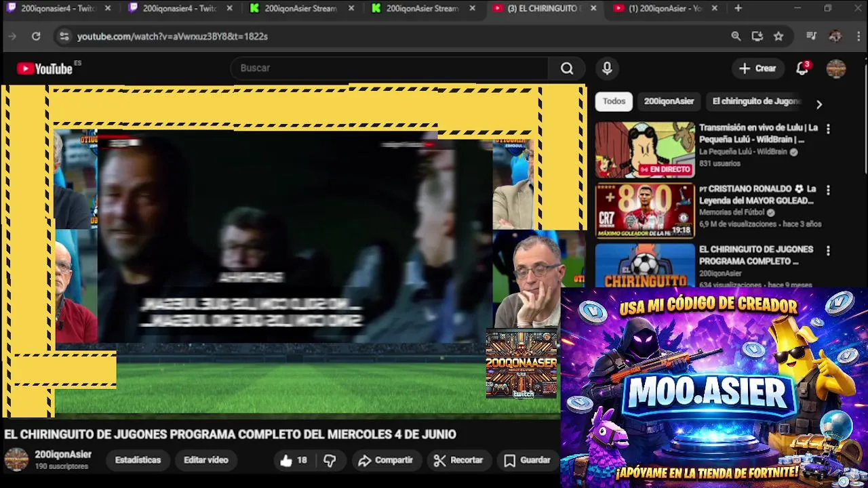Open CRISTIANO RONALDO Leyenda video title

tap(757, 195)
